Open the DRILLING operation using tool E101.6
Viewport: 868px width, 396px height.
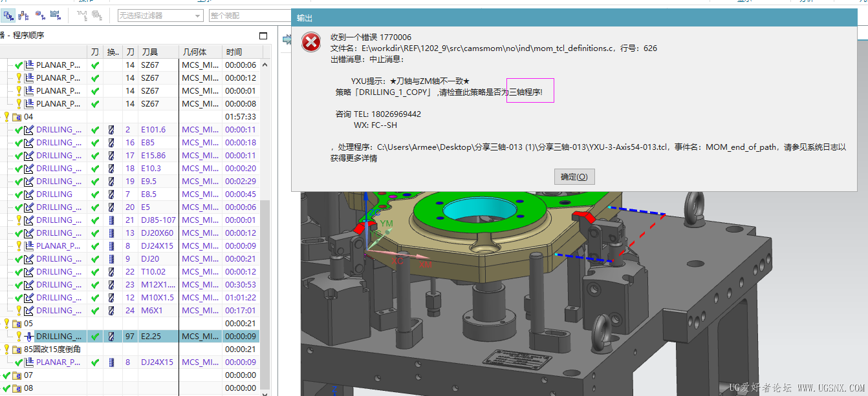coord(57,129)
